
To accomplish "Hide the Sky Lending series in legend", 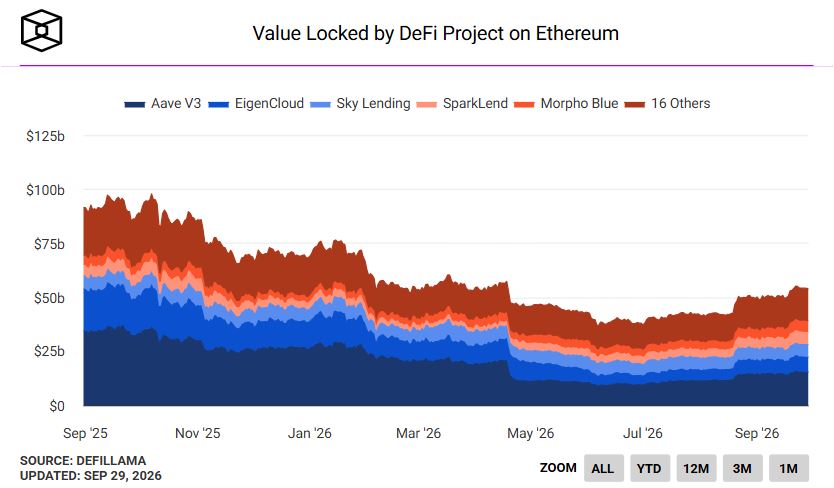I will [360, 103].
